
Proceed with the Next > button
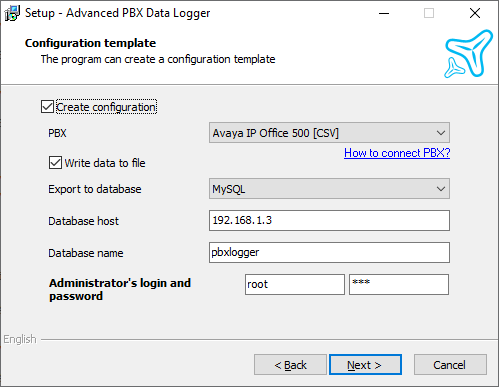point(365,365)
